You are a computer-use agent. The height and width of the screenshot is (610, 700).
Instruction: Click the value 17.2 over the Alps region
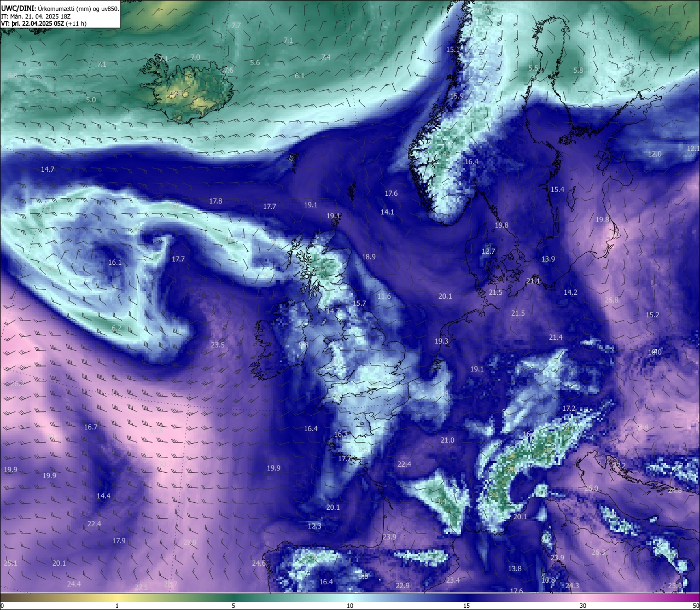point(569,408)
